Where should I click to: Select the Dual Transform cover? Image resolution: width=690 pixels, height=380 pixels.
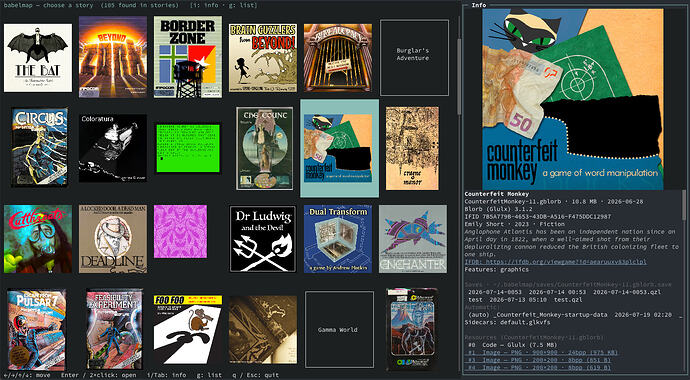[x=338, y=239]
